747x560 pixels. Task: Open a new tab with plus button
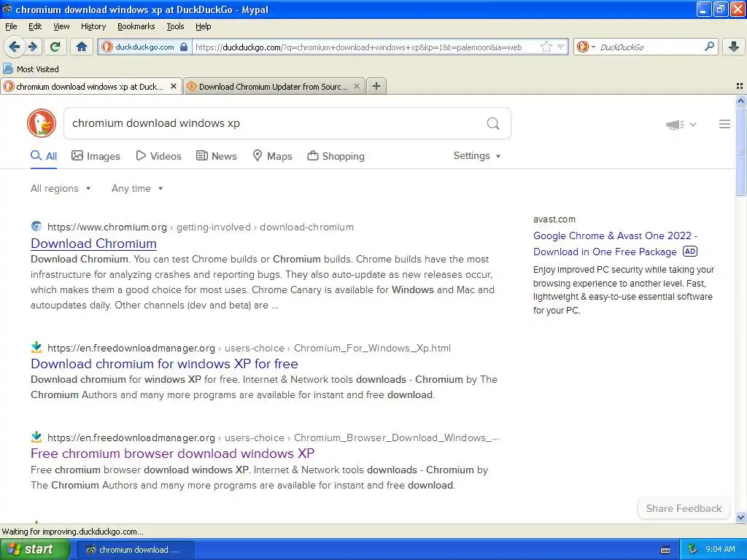coord(376,86)
